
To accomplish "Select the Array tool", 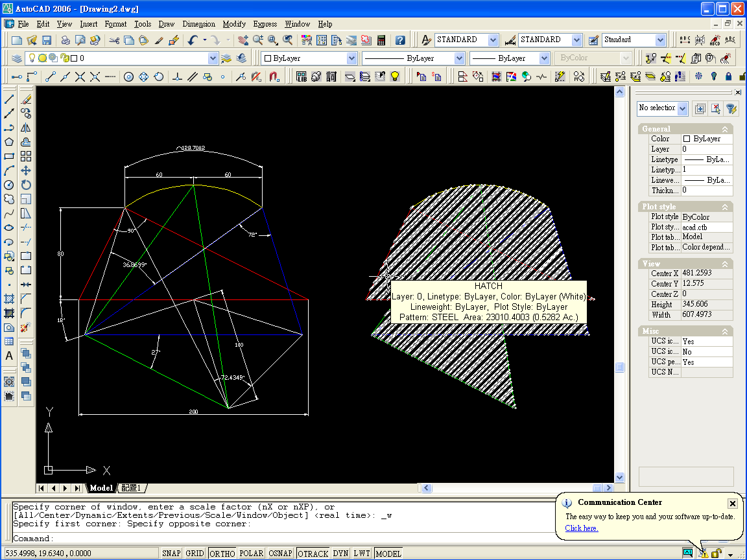I will pyautogui.click(x=26, y=156).
